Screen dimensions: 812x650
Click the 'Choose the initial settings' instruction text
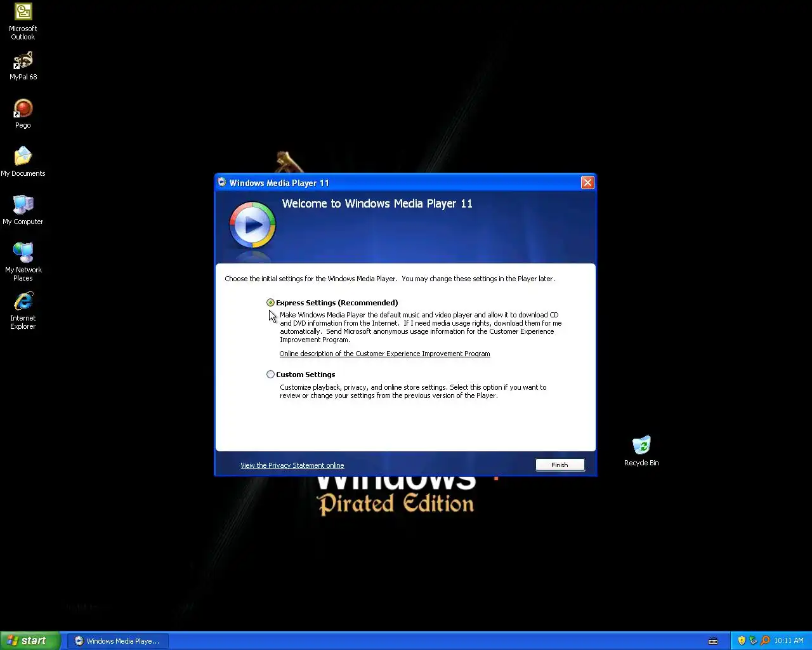[390, 279]
